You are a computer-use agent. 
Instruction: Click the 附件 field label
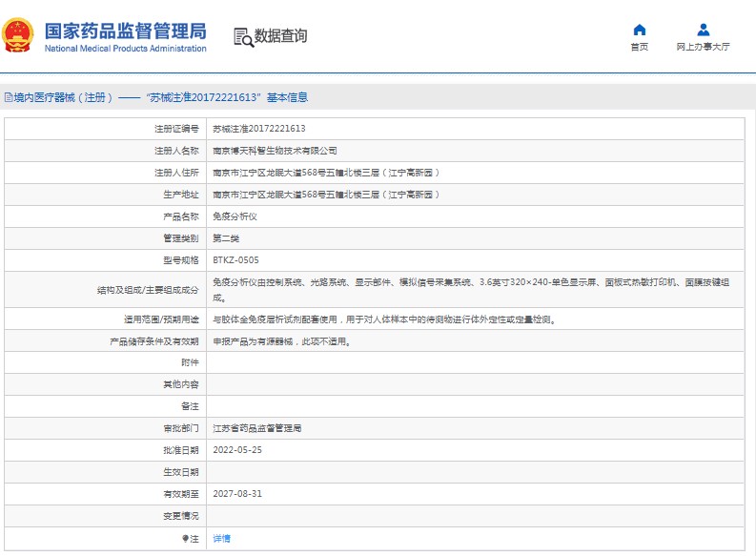[190, 362]
